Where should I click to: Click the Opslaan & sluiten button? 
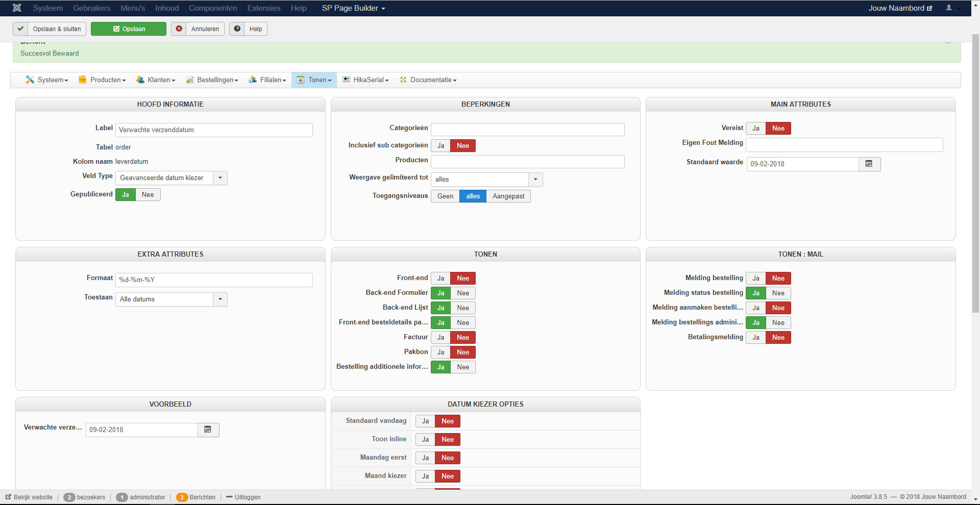50,29
